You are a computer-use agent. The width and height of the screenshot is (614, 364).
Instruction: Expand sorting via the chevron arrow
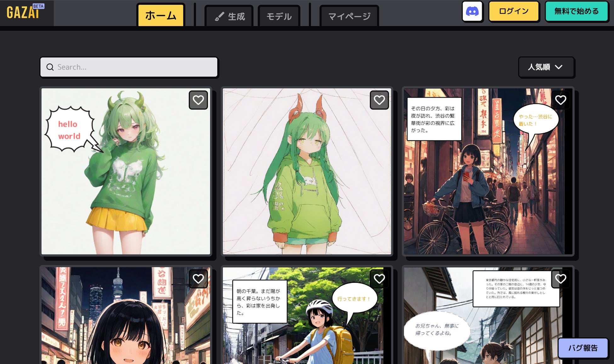[559, 67]
